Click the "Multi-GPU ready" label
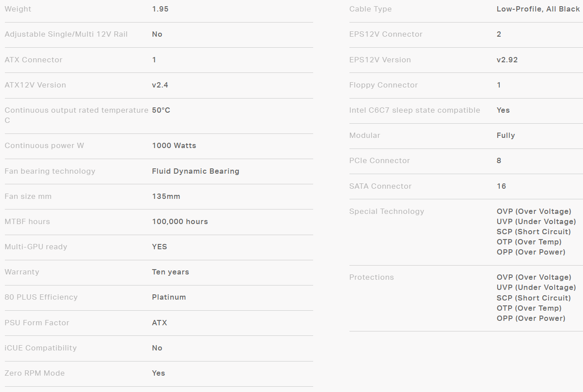This screenshot has width=583, height=392. pos(36,247)
